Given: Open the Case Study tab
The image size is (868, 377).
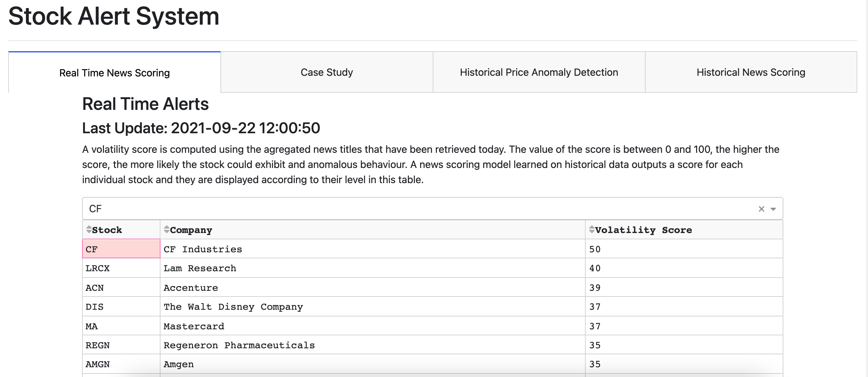Looking at the screenshot, I should click(327, 72).
